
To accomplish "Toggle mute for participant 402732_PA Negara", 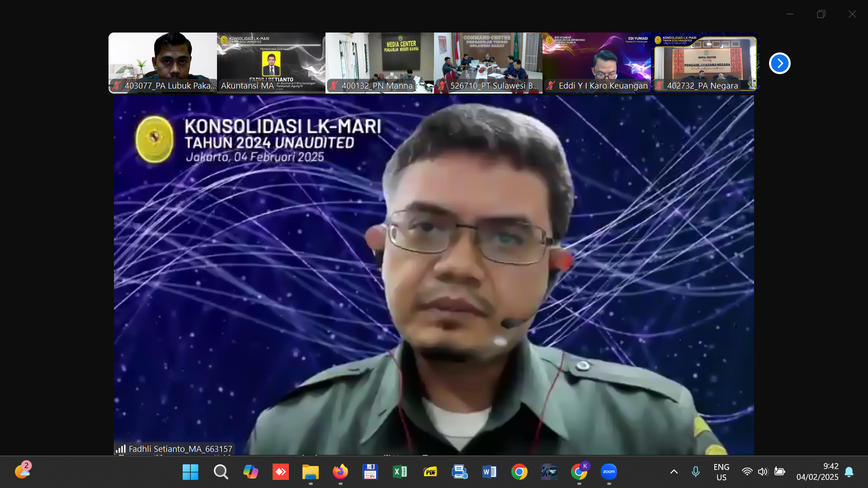I will click(658, 85).
